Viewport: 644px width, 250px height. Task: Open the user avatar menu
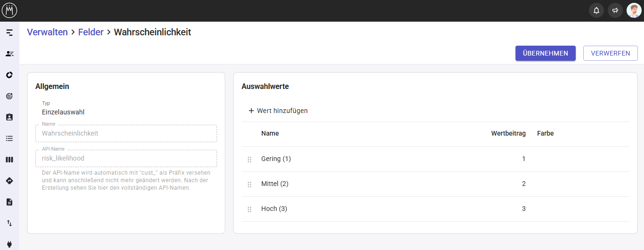(634, 10)
